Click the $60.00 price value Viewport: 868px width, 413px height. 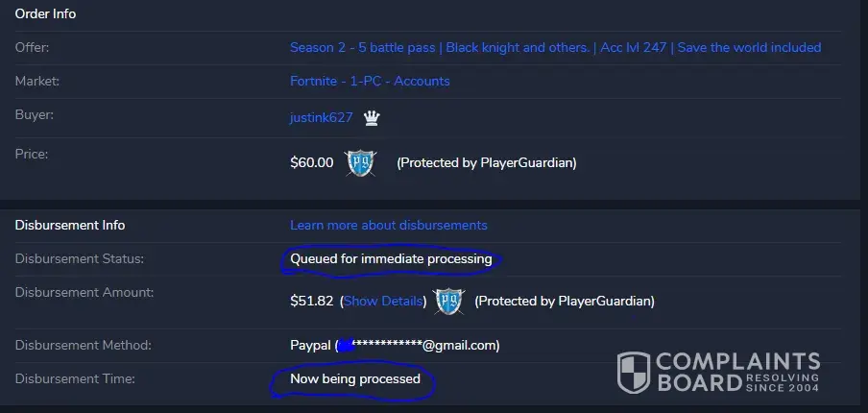coord(312,162)
